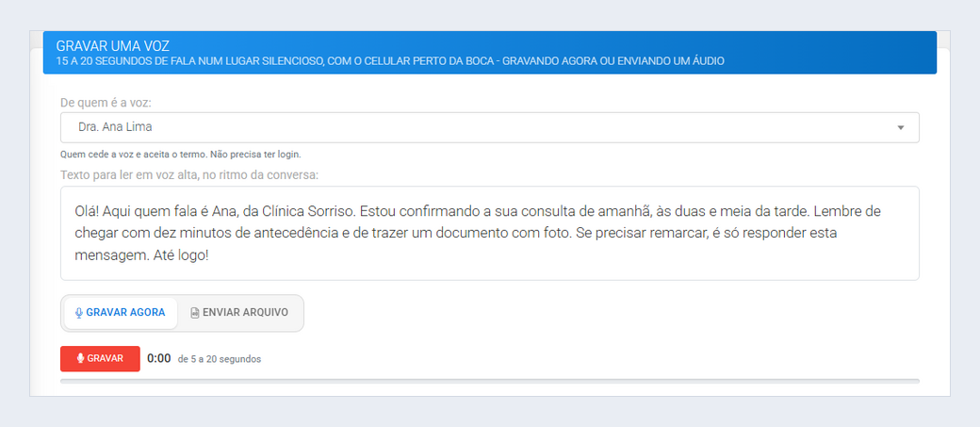The height and width of the screenshot is (427, 980).
Task: Switch to the Gravar Agora tab
Action: (121, 313)
